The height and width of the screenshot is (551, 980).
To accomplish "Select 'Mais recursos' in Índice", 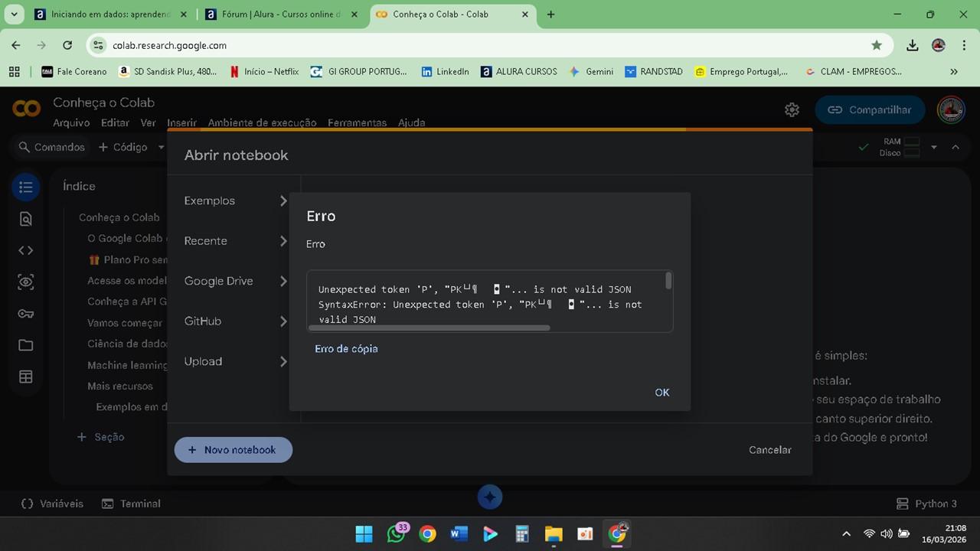I will [x=120, y=386].
